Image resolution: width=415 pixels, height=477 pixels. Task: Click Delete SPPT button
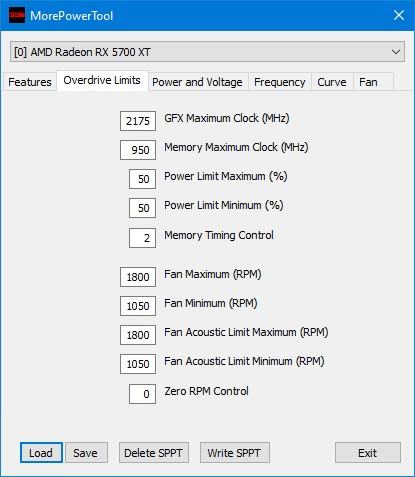[x=154, y=453]
